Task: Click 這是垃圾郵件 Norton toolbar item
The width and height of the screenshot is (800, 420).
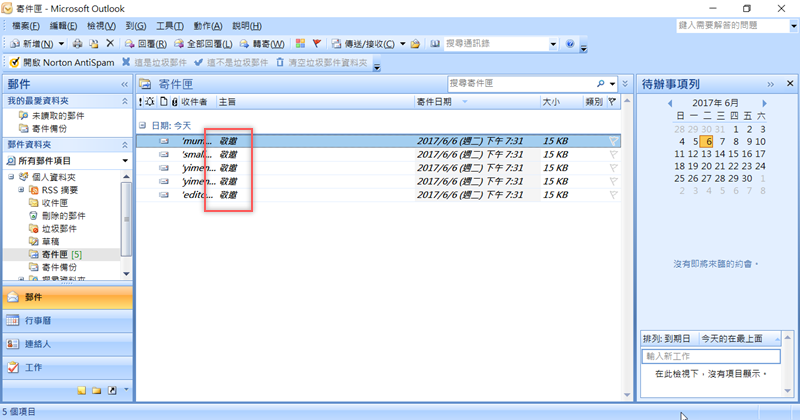Action: tap(154, 62)
